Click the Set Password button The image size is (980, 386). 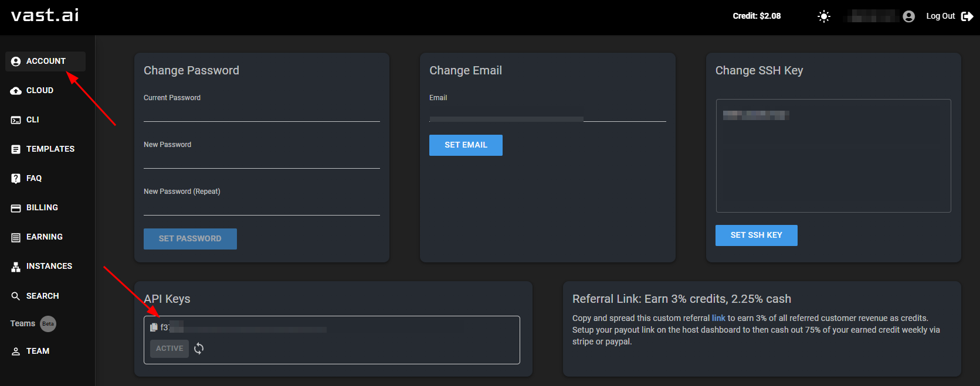190,239
